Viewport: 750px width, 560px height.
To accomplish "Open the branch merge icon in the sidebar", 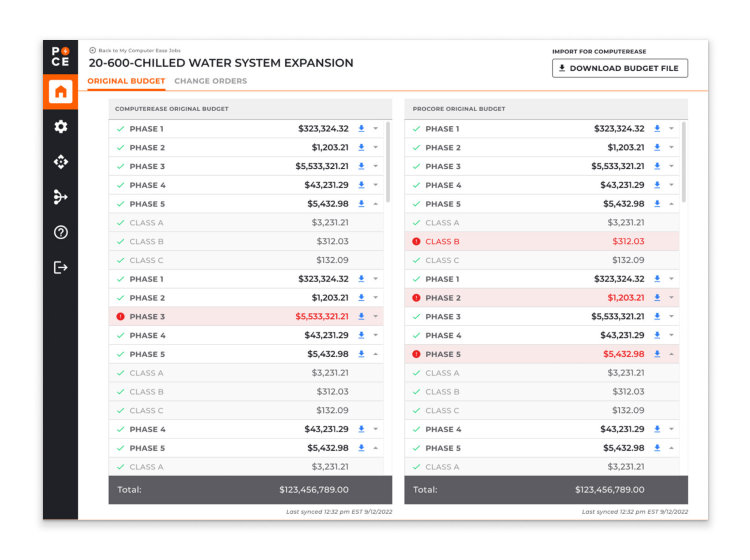I will [x=61, y=197].
